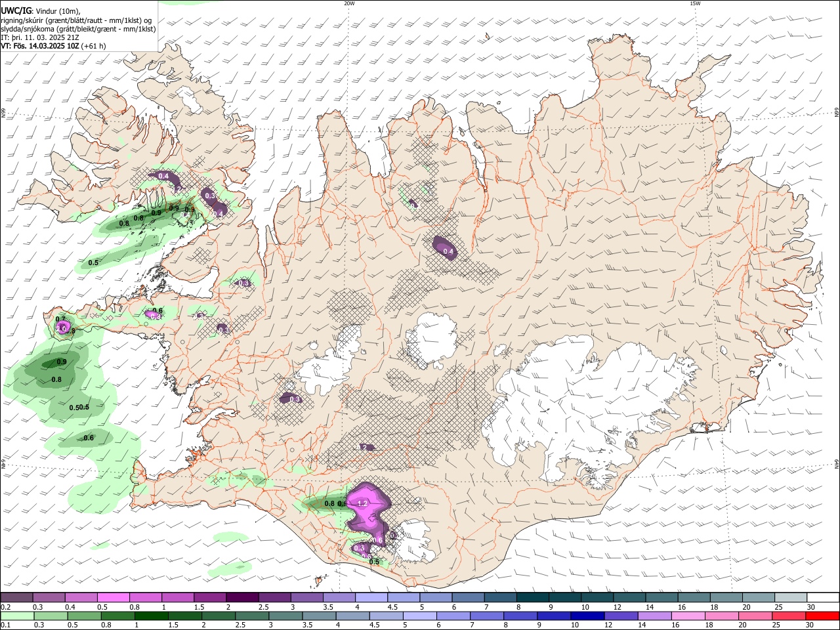Screen dimensions: 840x630
Task: Select the 30 label in the rain legend row
Action: 811,625
